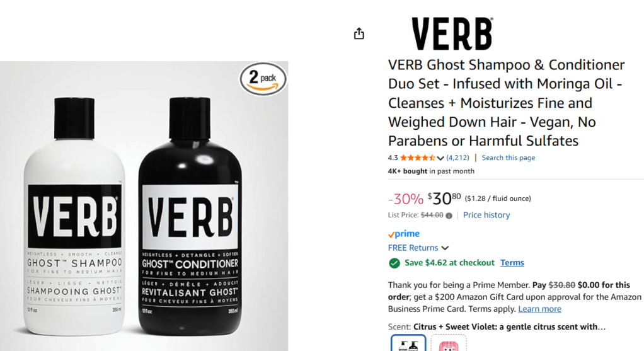Image resolution: width=644 pixels, height=351 pixels.
Task: Open the Price history link
Action: [486, 215]
